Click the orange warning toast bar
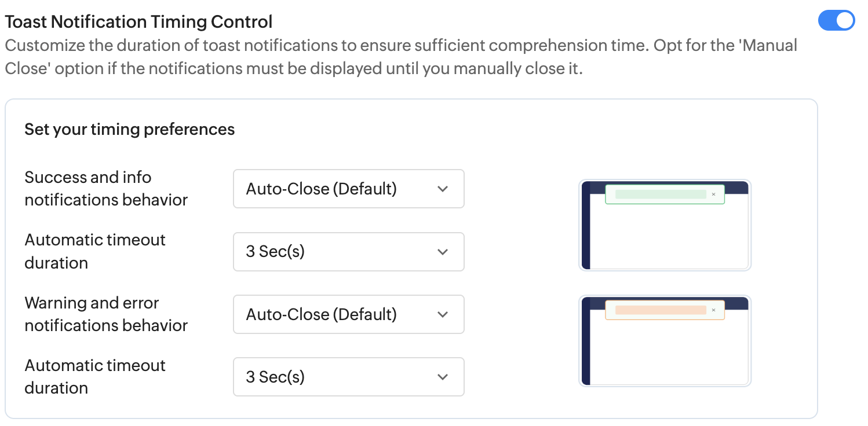Viewport: 868px width, 426px height. [x=660, y=310]
